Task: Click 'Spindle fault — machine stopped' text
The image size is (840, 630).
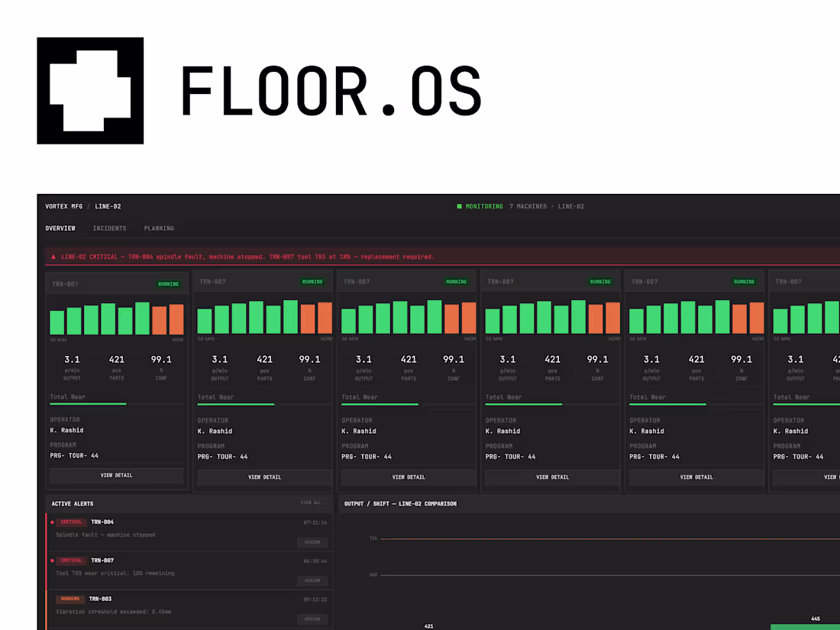Action: (105, 535)
